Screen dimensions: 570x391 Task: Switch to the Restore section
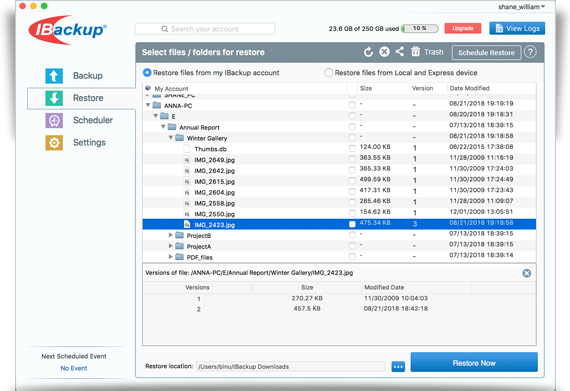click(x=81, y=98)
